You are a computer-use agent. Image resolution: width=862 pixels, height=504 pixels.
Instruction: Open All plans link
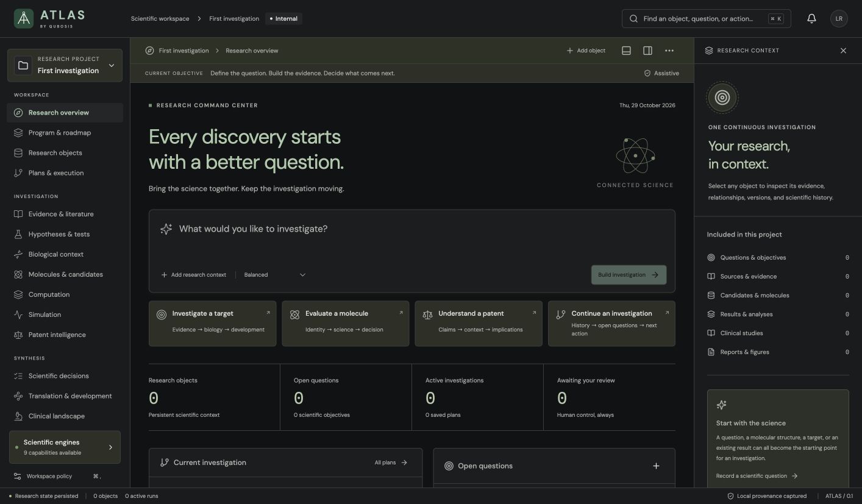click(x=391, y=463)
